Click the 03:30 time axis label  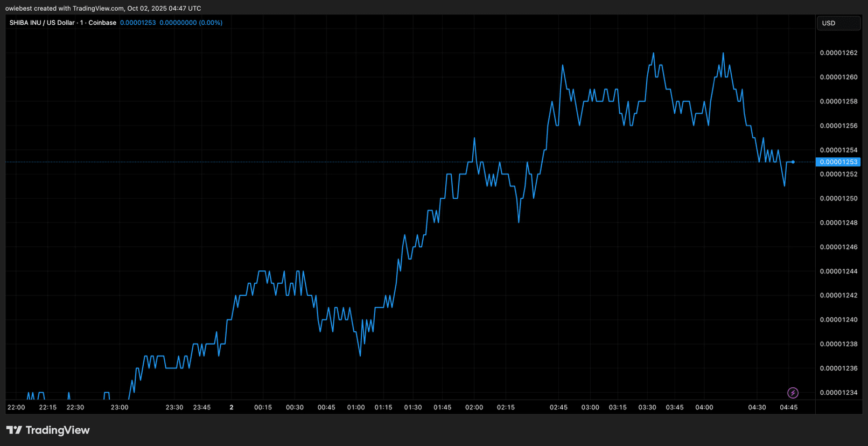coord(647,407)
